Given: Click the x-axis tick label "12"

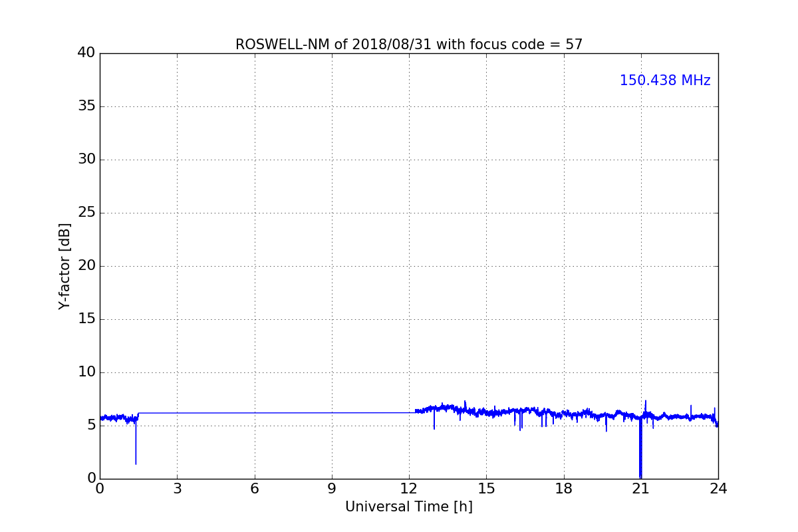Looking at the screenshot, I should click(409, 489).
